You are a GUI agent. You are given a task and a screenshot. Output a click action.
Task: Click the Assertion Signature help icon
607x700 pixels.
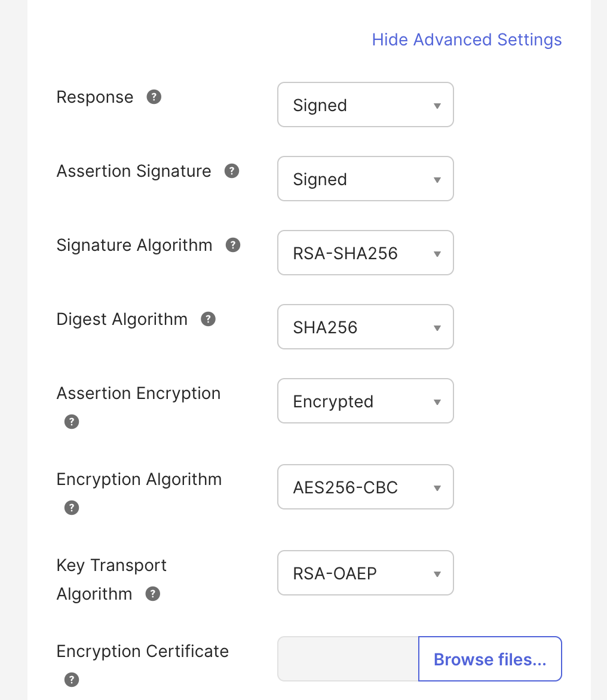tap(232, 170)
